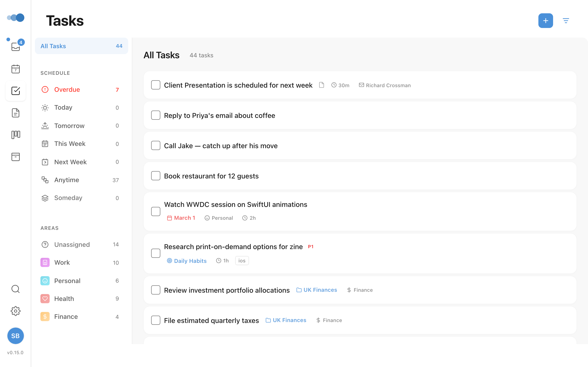The image size is (588, 367).
Task: Switch to the Kanban board view
Action: pyautogui.click(x=16, y=135)
